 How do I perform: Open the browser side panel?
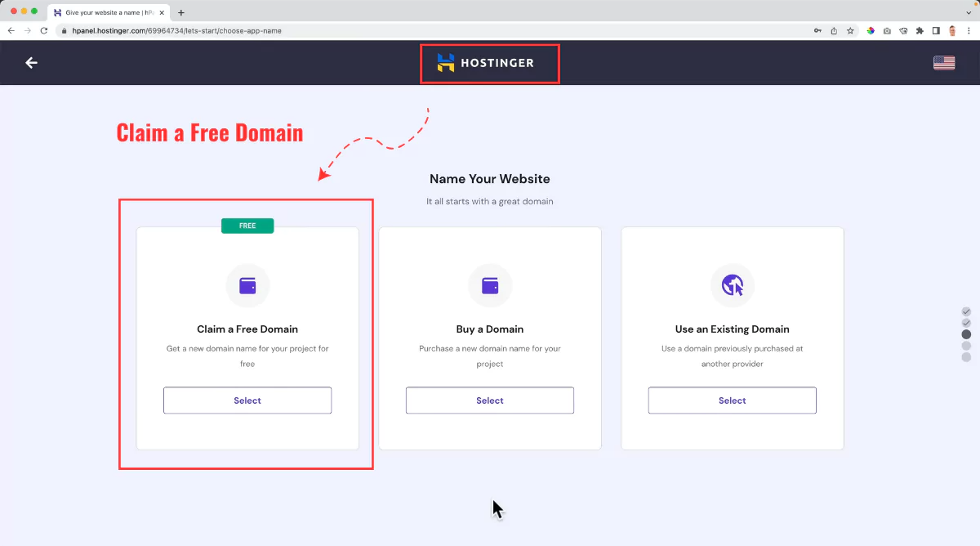tap(936, 31)
